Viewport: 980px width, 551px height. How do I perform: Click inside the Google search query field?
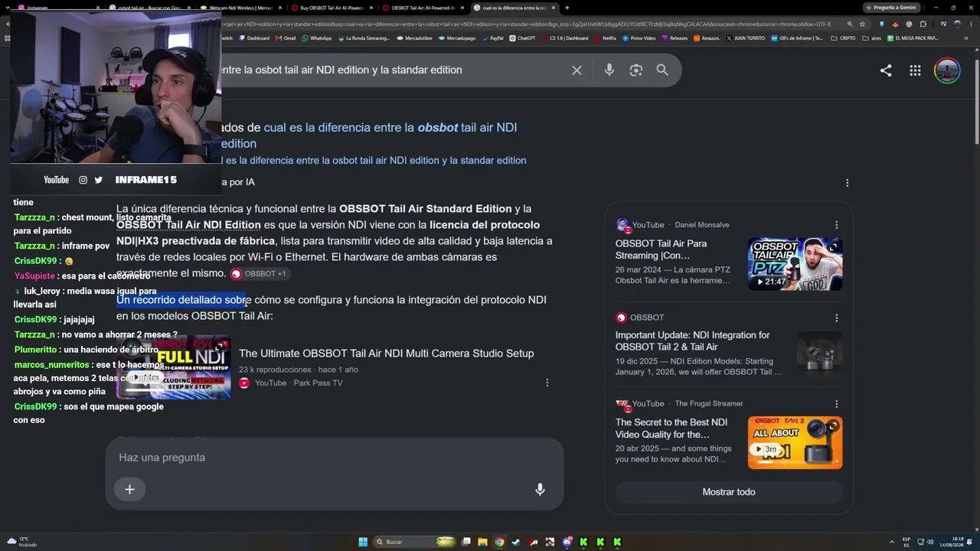point(390,70)
